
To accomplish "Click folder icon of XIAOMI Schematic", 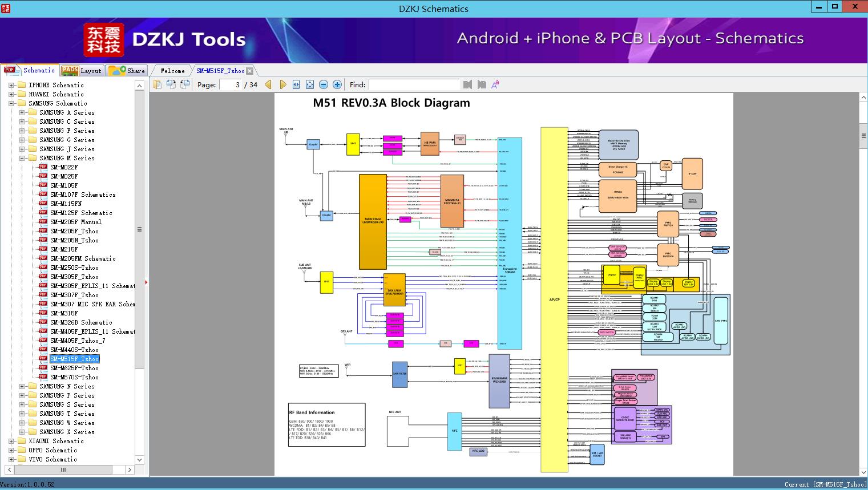I will (22, 441).
